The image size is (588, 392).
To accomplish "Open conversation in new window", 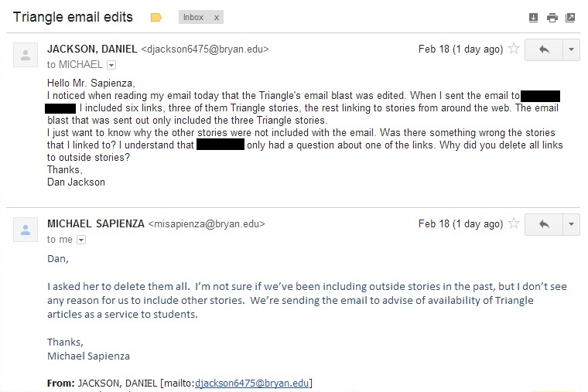I will (570, 17).
